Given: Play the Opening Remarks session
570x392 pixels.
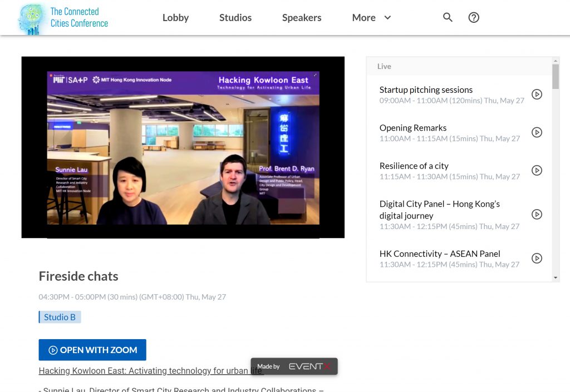Looking at the screenshot, I should [x=537, y=132].
